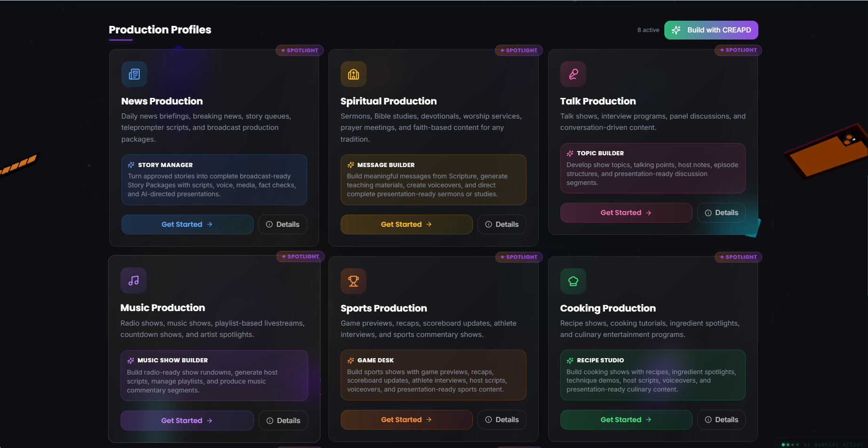Click the Music Production note icon
The height and width of the screenshot is (448, 868).
[134, 280]
